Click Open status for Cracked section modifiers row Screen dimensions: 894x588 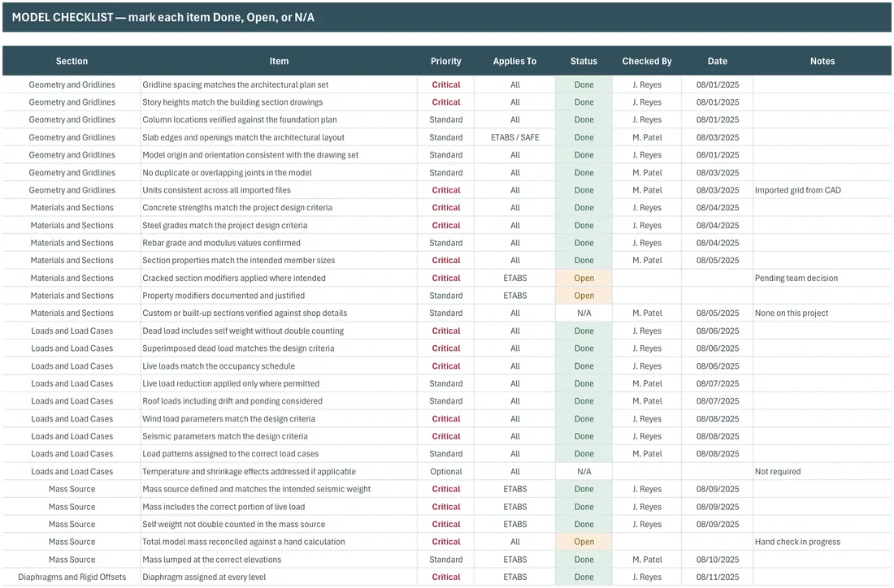[x=584, y=278]
